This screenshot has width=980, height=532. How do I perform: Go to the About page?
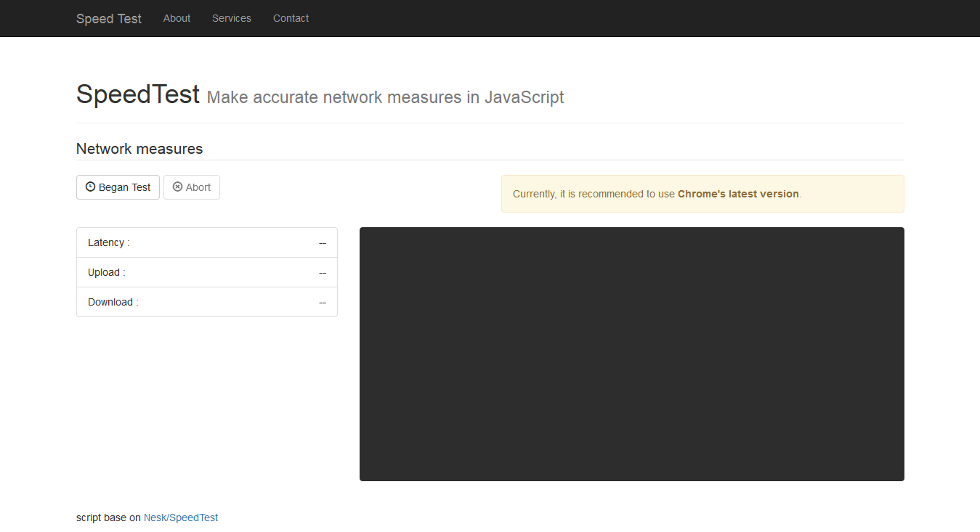click(177, 18)
